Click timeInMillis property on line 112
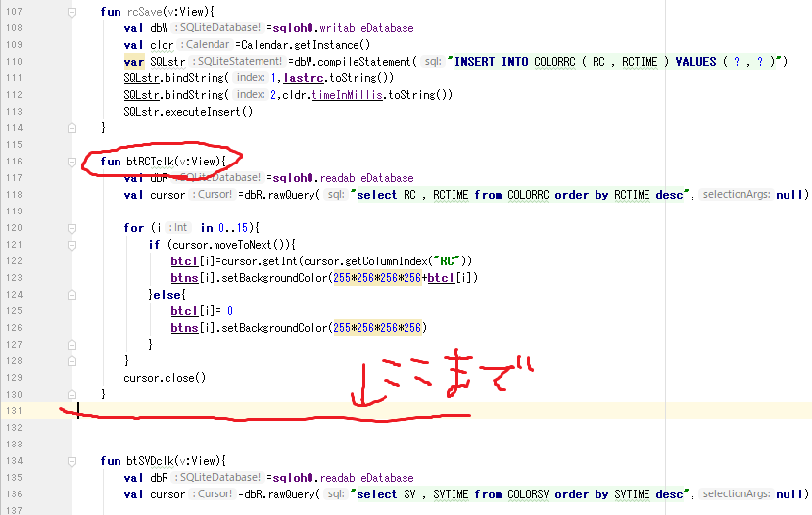This screenshot has width=812, height=515. point(347,95)
